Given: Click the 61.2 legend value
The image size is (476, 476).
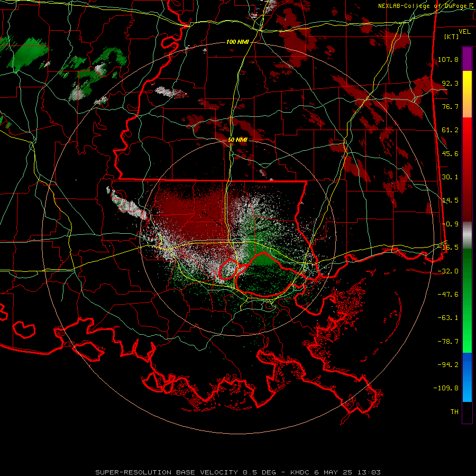Looking at the screenshot, I should click(450, 130).
